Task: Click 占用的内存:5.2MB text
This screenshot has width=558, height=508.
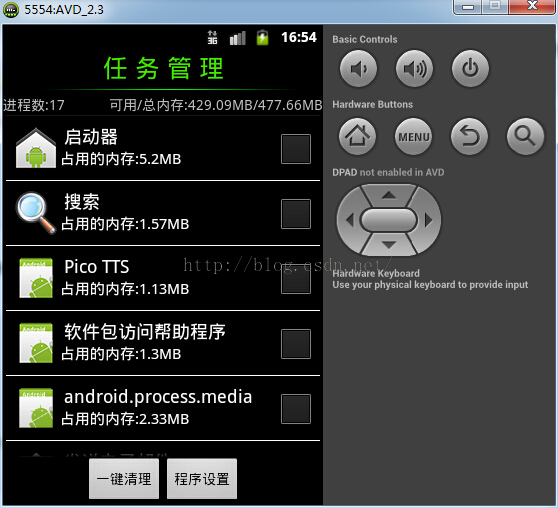Action: pyautogui.click(x=121, y=159)
